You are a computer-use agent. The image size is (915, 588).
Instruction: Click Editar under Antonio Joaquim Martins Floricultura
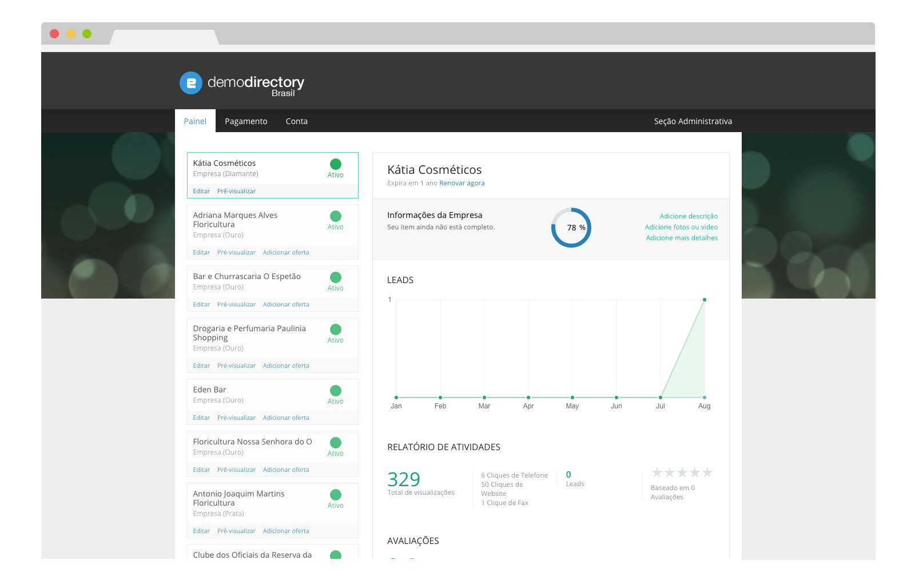click(x=201, y=531)
